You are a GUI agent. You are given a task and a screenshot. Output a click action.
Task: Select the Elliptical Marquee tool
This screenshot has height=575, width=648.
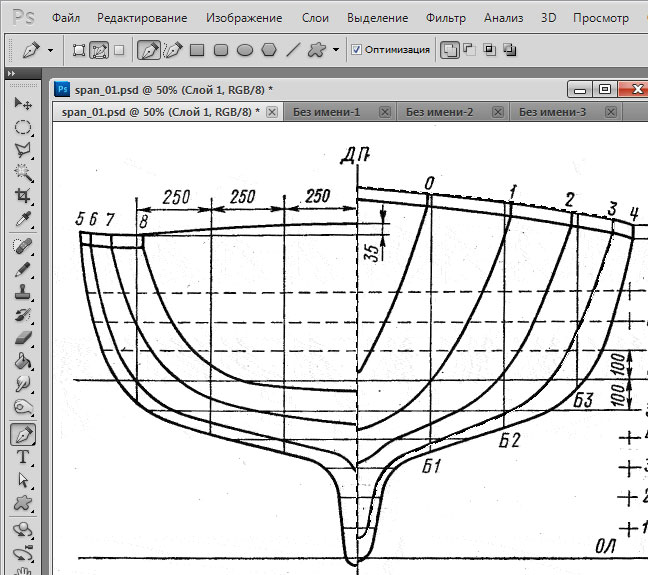pos(22,127)
